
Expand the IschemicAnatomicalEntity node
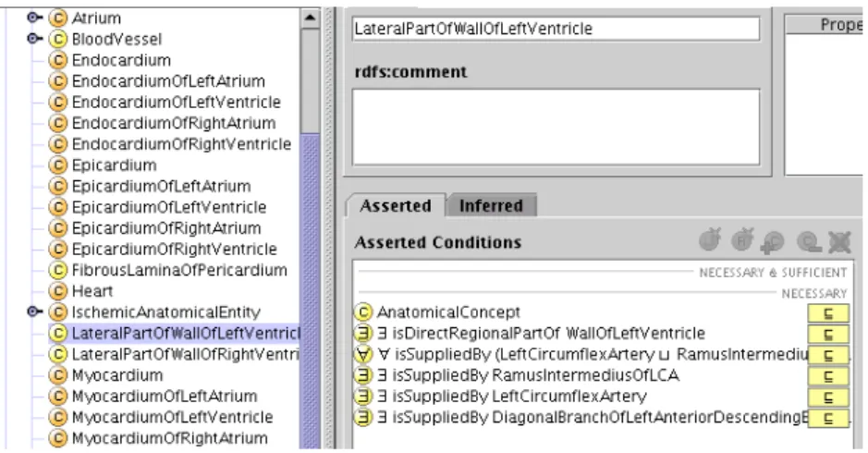pyautogui.click(x=34, y=312)
